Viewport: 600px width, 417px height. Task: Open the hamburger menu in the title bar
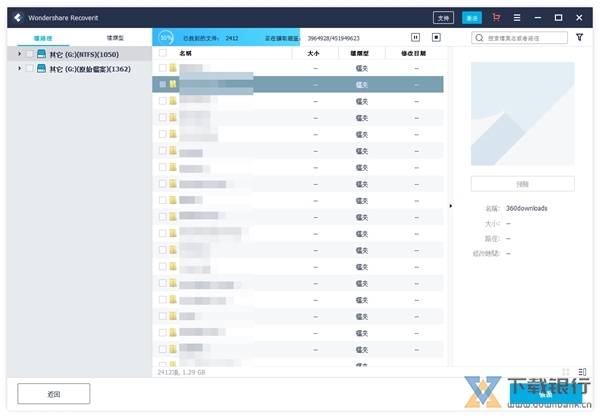[x=517, y=18]
